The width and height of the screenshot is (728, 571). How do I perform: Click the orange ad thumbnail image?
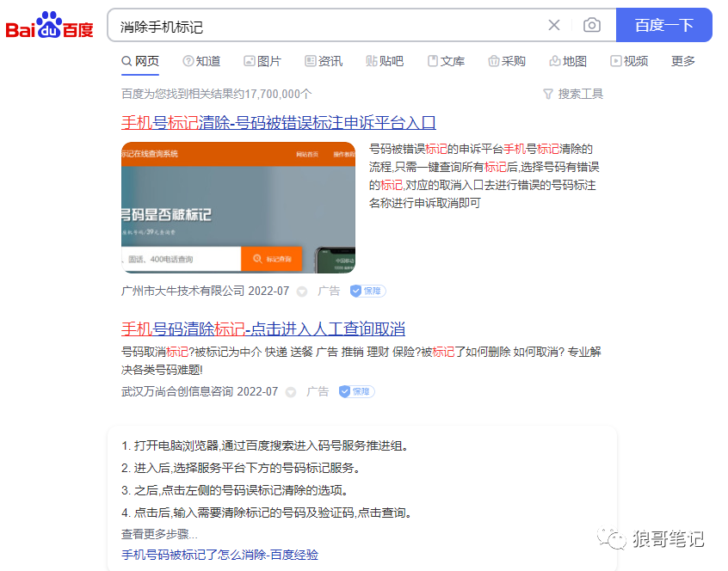pos(238,207)
